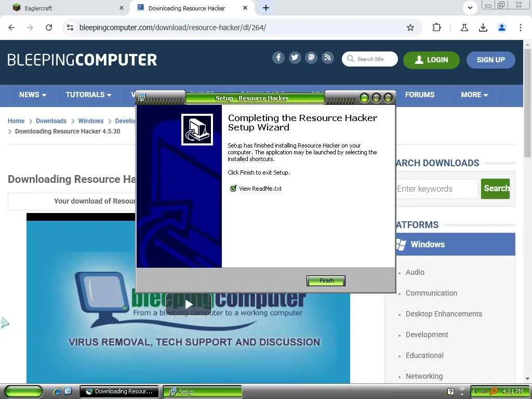Expand the MORE menu dropdown

[x=474, y=95]
